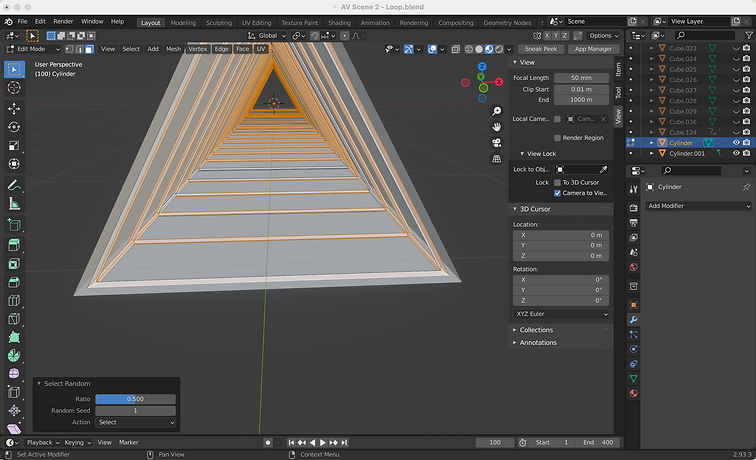The image size is (756, 460).
Task: Select the Smooth tool
Action: pos(14,374)
